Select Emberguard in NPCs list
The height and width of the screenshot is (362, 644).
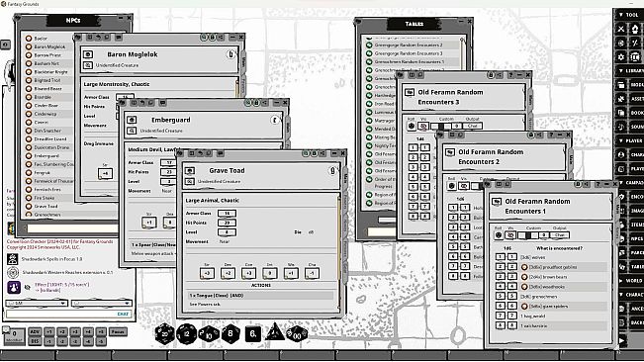tap(46, 156)
